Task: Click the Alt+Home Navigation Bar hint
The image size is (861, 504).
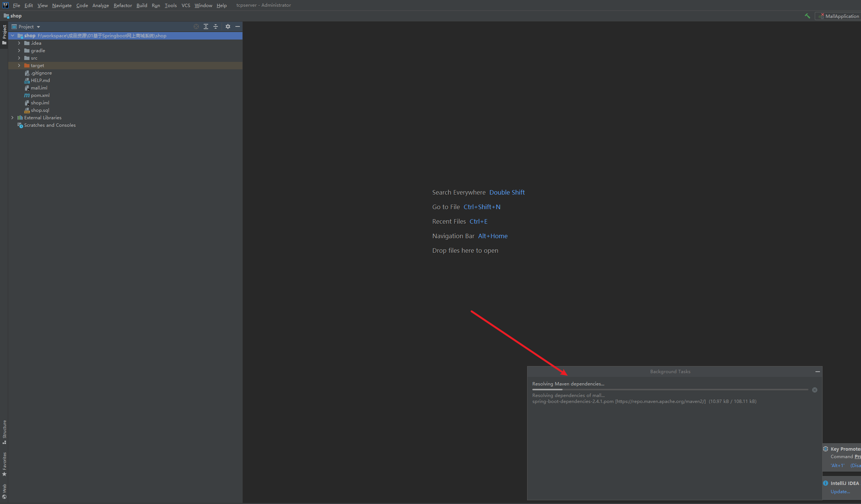Action: [493, 236]
